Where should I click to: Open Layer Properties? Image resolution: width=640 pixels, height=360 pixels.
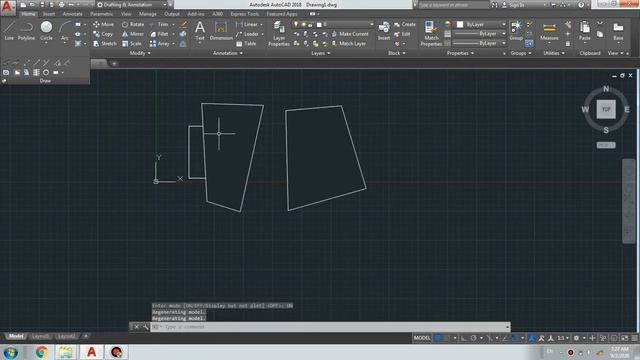[x=279, y=34]
